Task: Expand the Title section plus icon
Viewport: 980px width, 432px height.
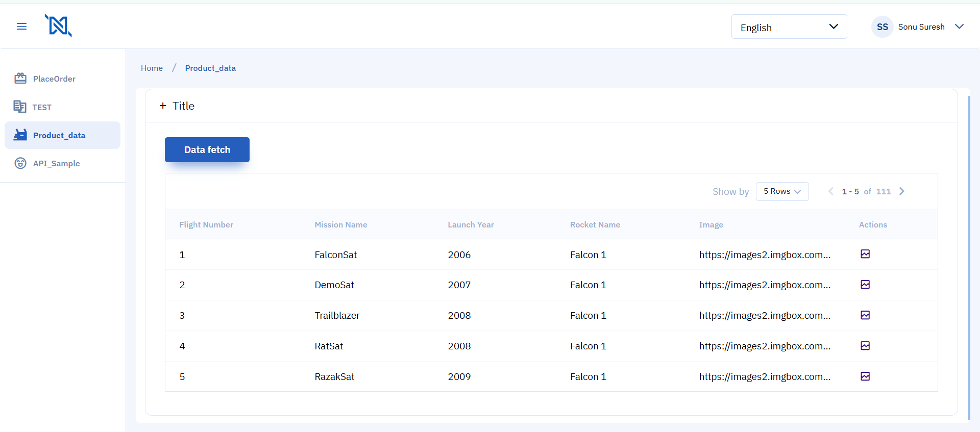Action: pos(163,106)
